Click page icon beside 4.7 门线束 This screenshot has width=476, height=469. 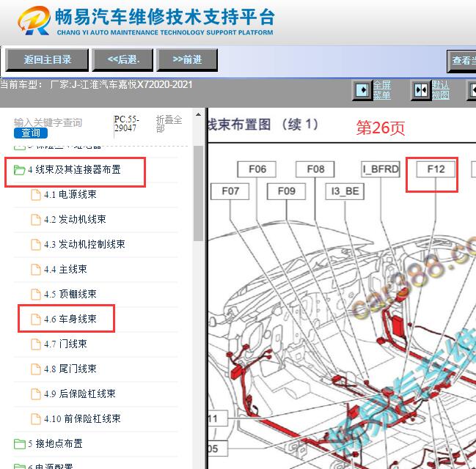[x=36, y=344]
